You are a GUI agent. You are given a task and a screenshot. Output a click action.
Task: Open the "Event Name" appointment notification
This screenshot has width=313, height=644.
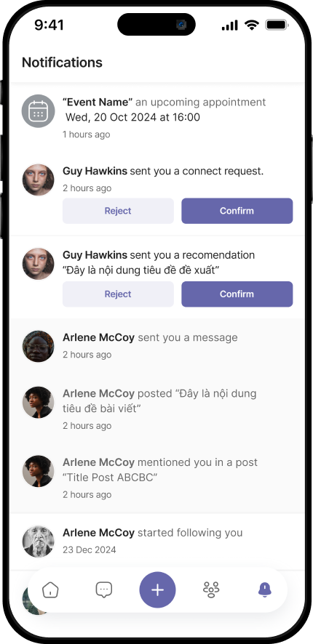tap(157, 118)
